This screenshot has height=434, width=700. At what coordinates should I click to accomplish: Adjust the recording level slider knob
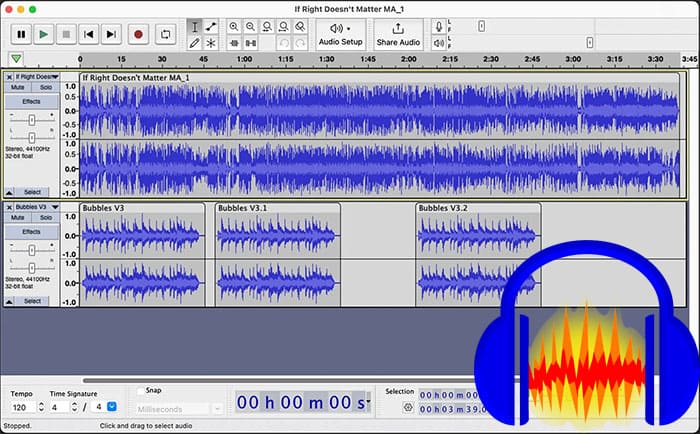click(x=481, y=26)
